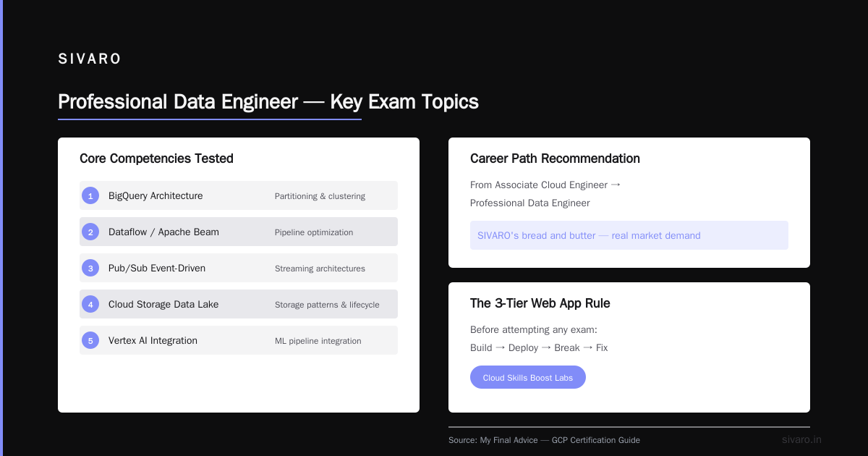Select the Vertex AI Integration row
Screen dimensions: 868x456
tap(239, 340)
